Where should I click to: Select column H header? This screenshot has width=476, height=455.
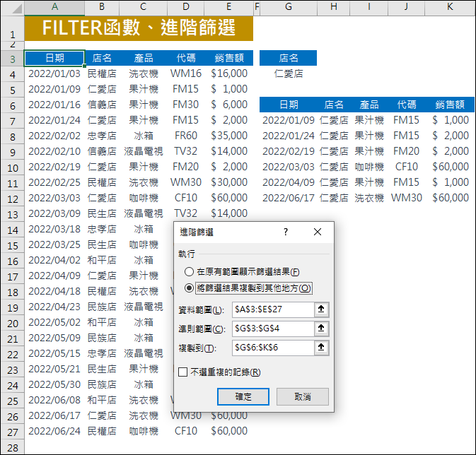[x=334, y=7]
